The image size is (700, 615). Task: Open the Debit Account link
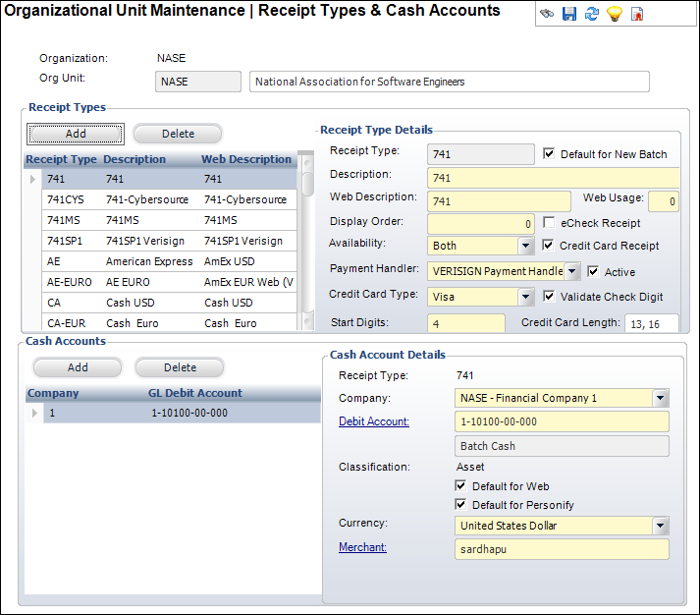373,421
